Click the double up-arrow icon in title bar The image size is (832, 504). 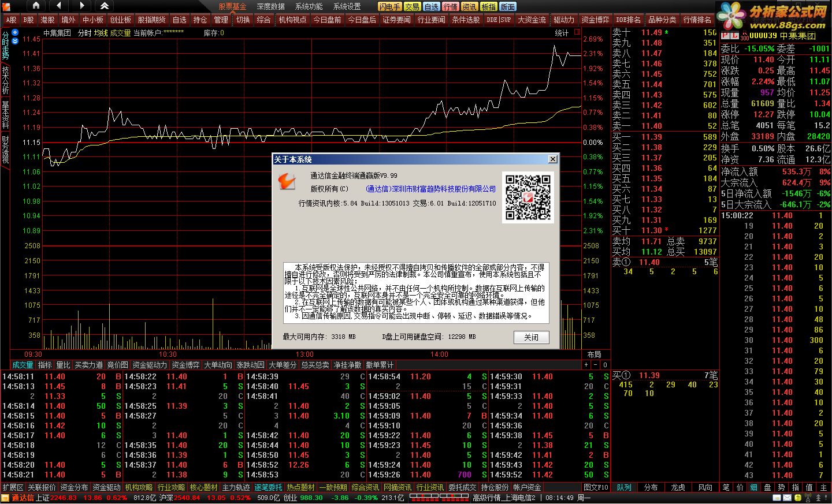coord(105,6)
